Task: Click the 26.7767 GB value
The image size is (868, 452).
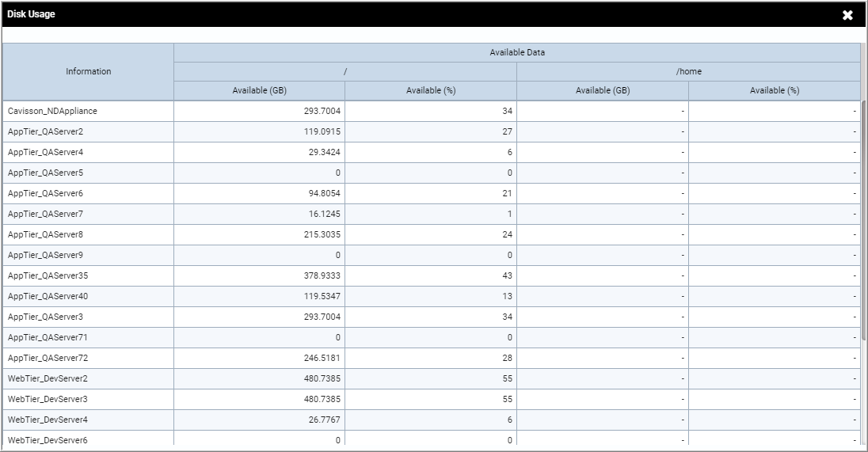Action: coord(325,420)
